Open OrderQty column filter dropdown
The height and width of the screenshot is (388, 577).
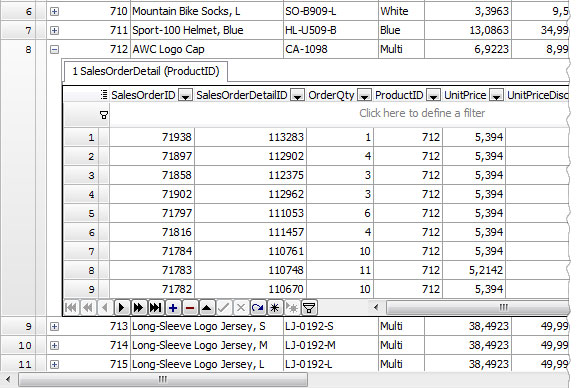coord(364,95)
